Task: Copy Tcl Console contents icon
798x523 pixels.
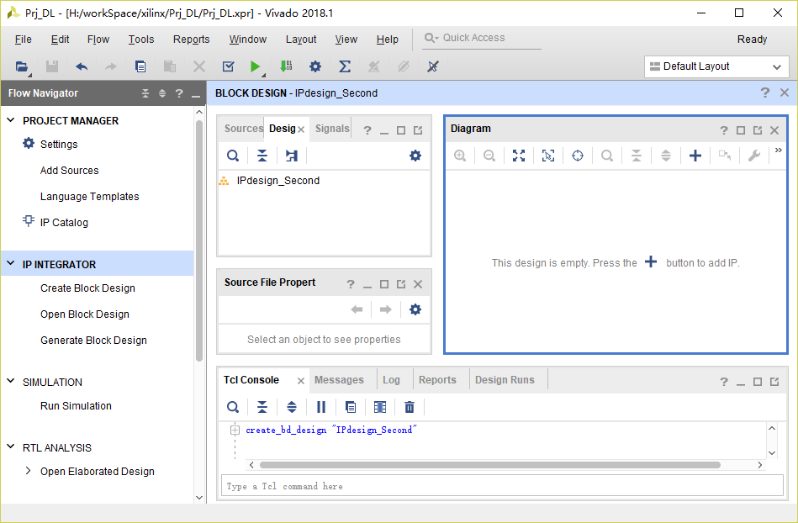Action: click(x=351, y=407)
